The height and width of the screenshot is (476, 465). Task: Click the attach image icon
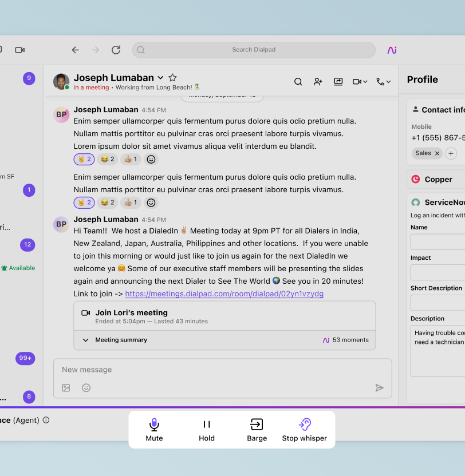[66, 388]
